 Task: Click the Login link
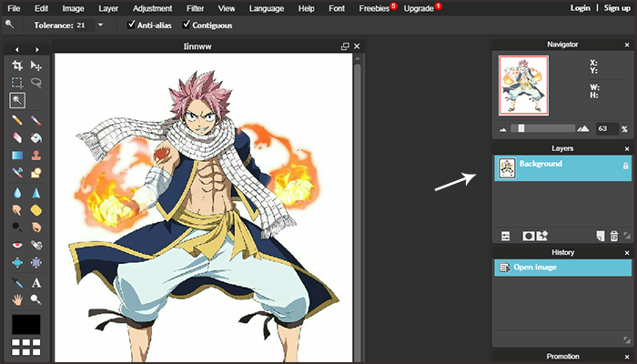pyautogui.click(x=580, y=7)
